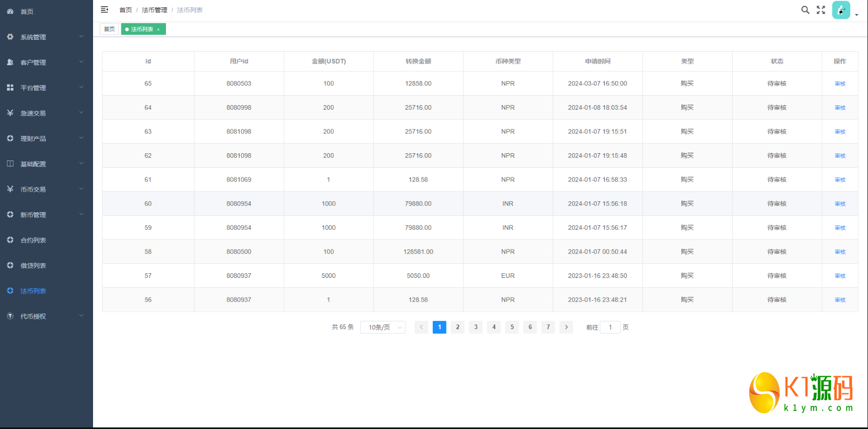Open the 合约列表 menu item
This screenshot has height=429, width=868.
pyautogui.click(x=47, y=240)
